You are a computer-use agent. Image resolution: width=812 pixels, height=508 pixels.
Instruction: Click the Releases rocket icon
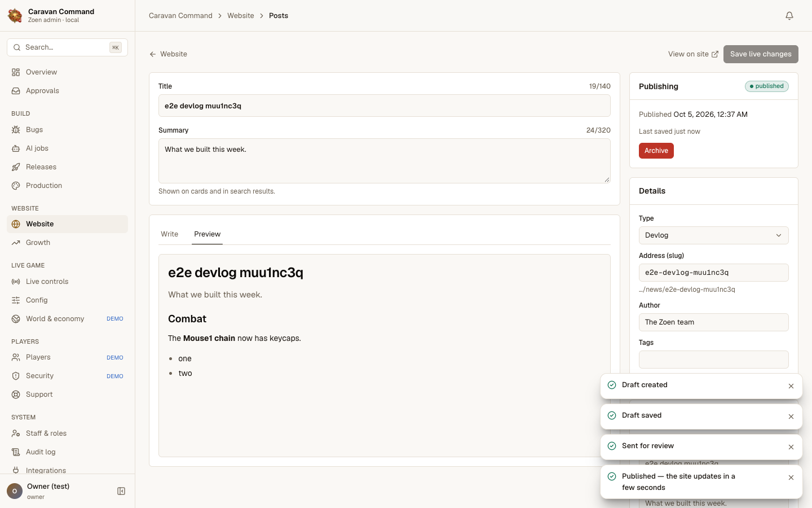click(x=16, y=167)
